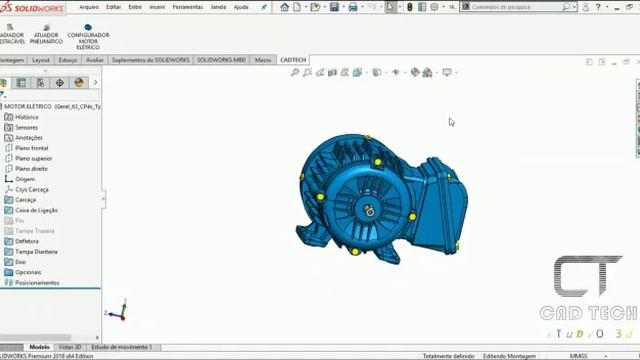Screen dimensions: 640x360
Task: Switch to the Avaliar tab
Action: click(x=95, y=60)
